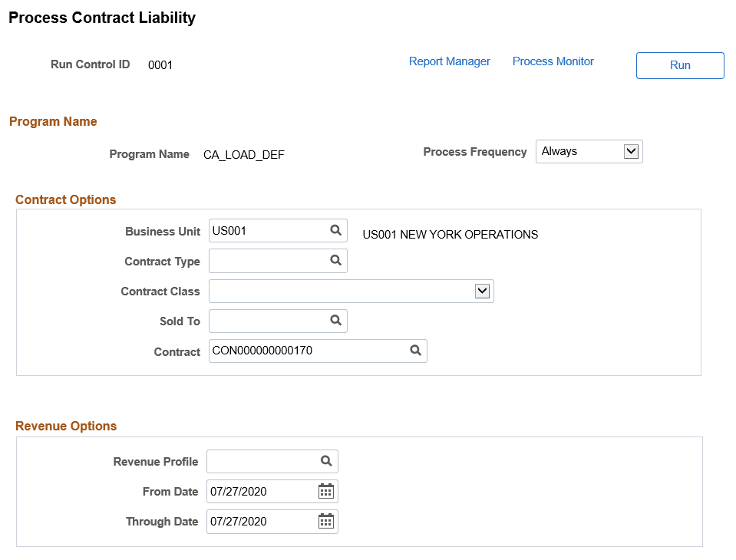The width and height of the screenshot is (736, 560).
Task: Open the From Date calendar picker
Action: [325, 491]
